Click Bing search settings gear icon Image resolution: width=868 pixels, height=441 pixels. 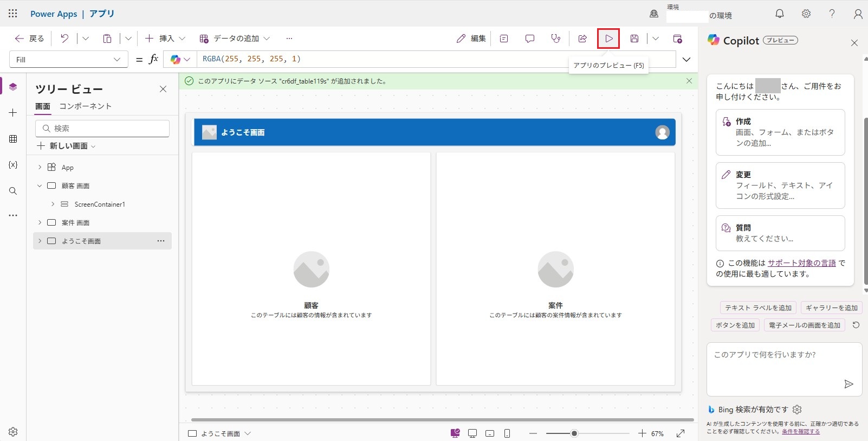pyautogui.click(x=797, y=410)
